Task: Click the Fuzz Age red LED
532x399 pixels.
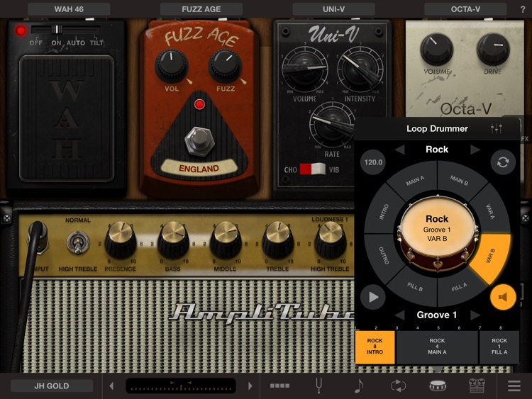Action: (x=199, y=104)
